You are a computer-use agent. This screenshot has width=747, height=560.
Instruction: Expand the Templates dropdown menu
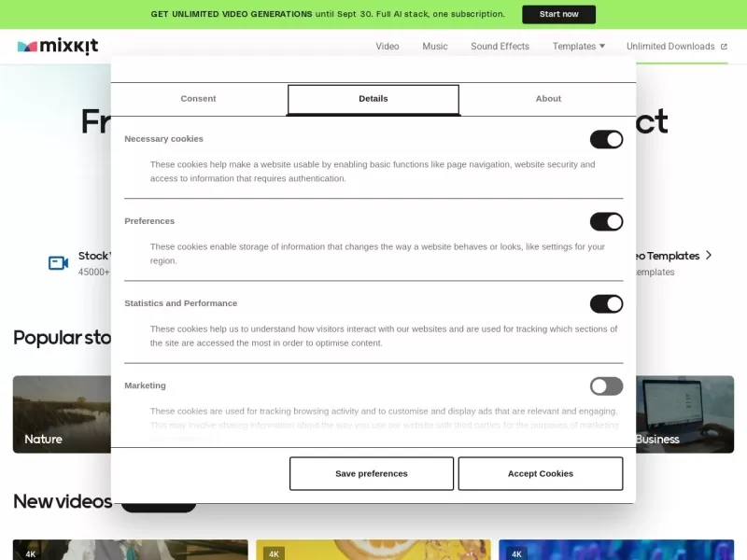578,46
